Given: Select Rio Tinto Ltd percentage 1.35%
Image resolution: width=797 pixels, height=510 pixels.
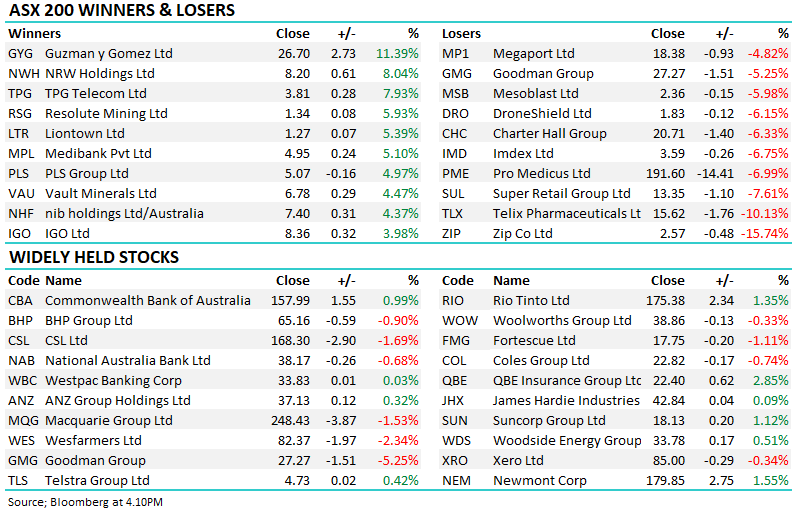Looking at the screenshot, I should 771,301.
